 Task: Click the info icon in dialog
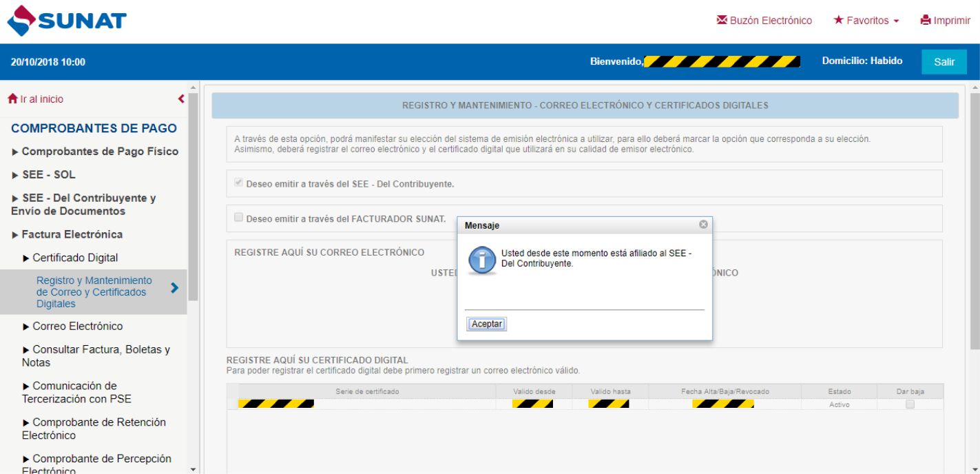tap(482, 260)
